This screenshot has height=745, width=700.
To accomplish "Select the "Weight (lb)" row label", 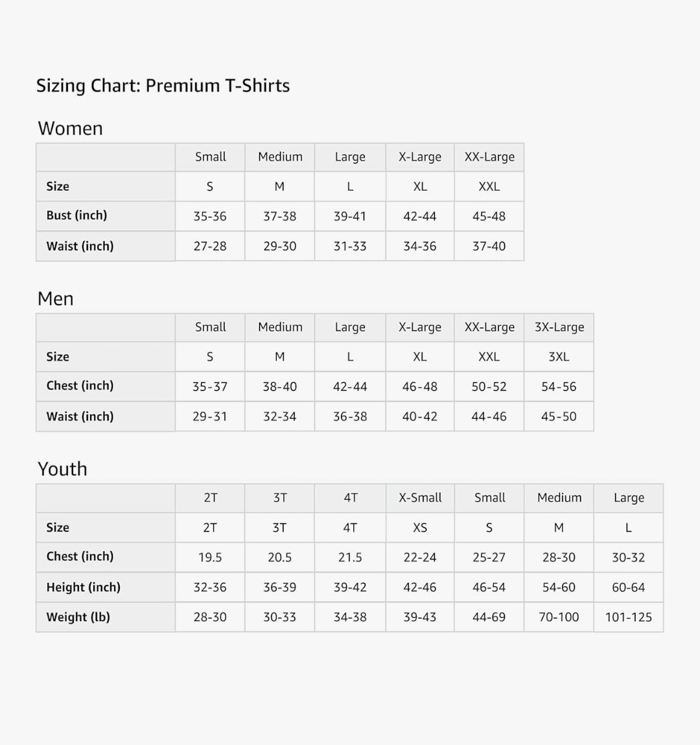I will (x=78, y=617).
